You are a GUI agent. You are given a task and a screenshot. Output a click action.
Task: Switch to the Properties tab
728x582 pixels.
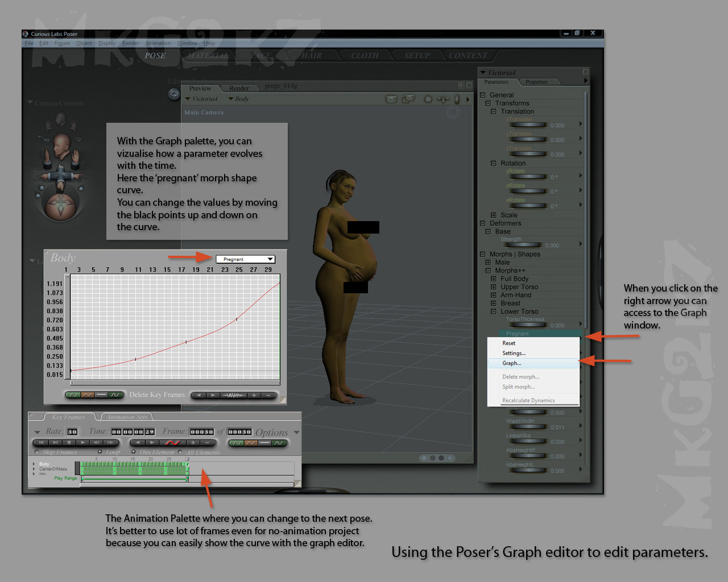point(536,82)
